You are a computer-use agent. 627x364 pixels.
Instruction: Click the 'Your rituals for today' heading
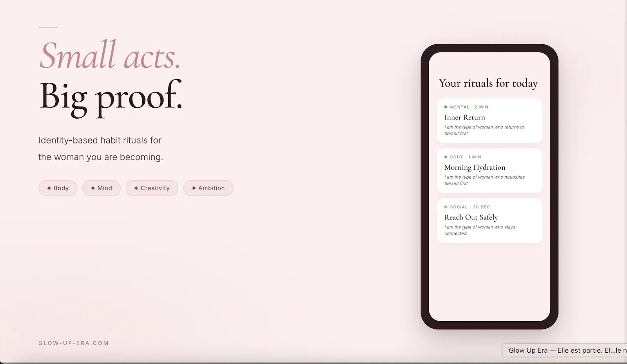pos(488,83)
